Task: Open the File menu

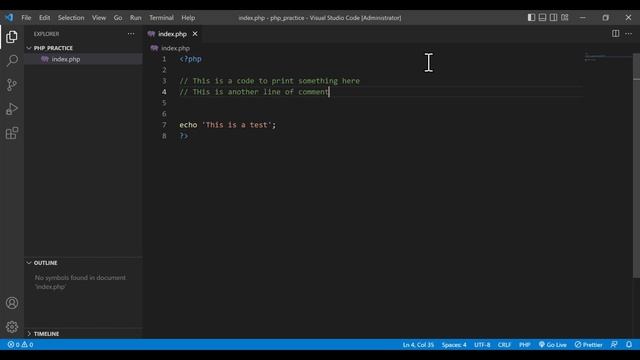Action: [x=26, y=18]
